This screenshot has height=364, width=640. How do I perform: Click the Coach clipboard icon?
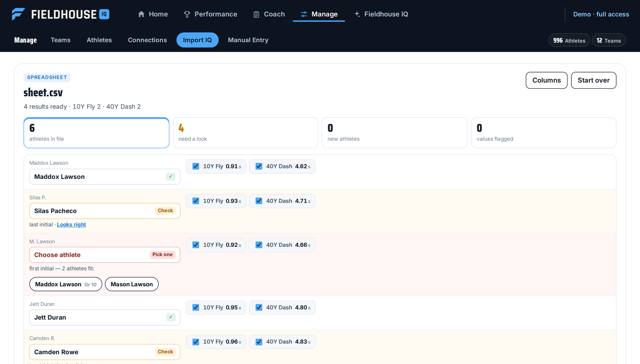(x=256, y=14)
